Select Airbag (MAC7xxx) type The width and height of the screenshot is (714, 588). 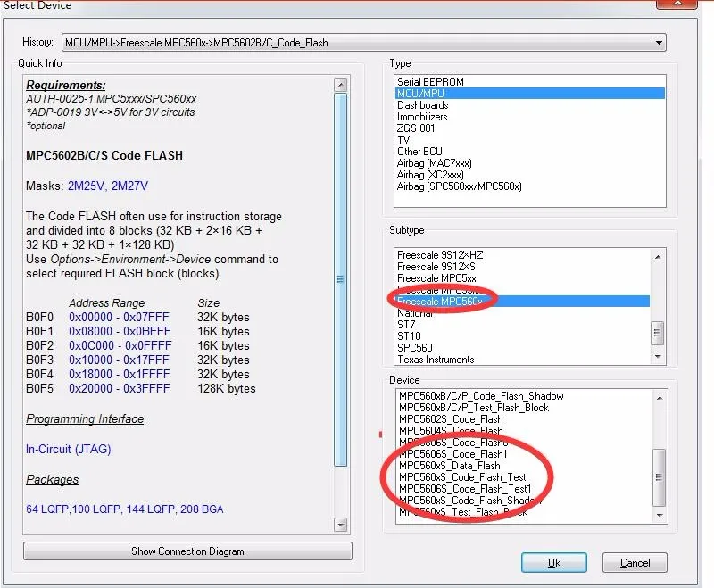[529, 163]
